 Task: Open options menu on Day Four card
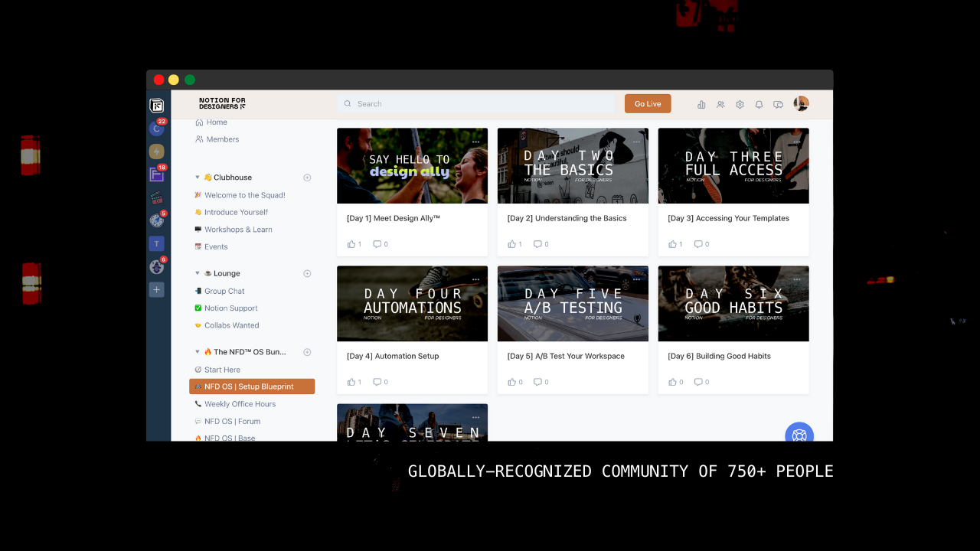click(x=475, y=279)
